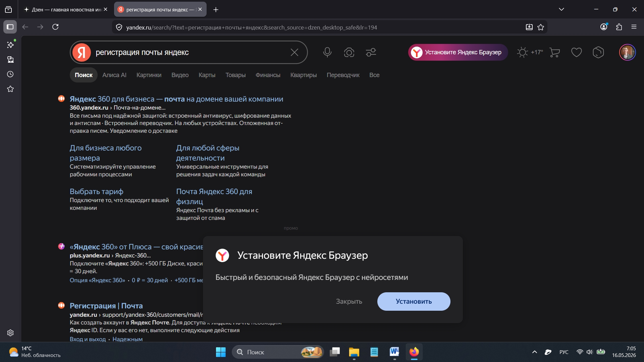Open the Для бизнеса любого размера link

coord(106,153)
